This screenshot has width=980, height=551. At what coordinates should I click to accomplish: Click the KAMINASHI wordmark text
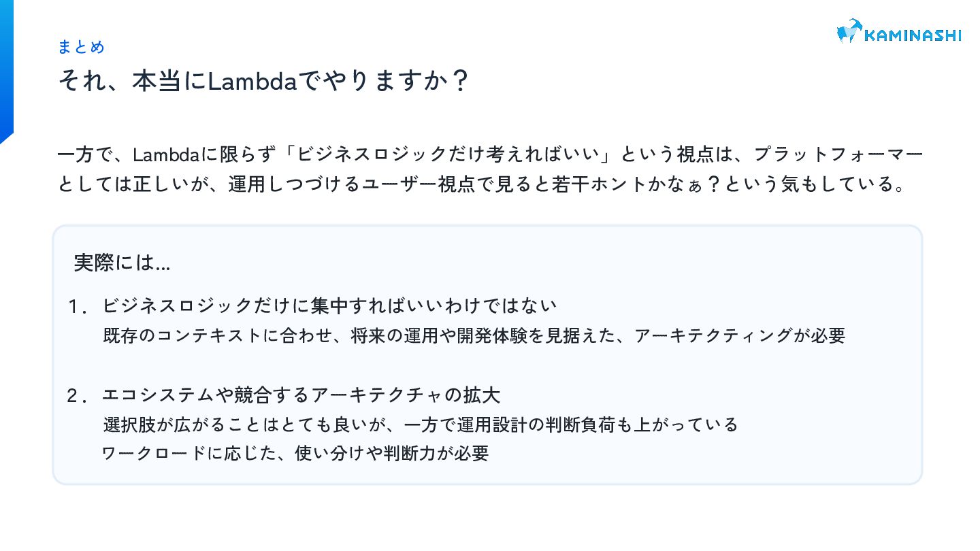(x=912, y=35)
